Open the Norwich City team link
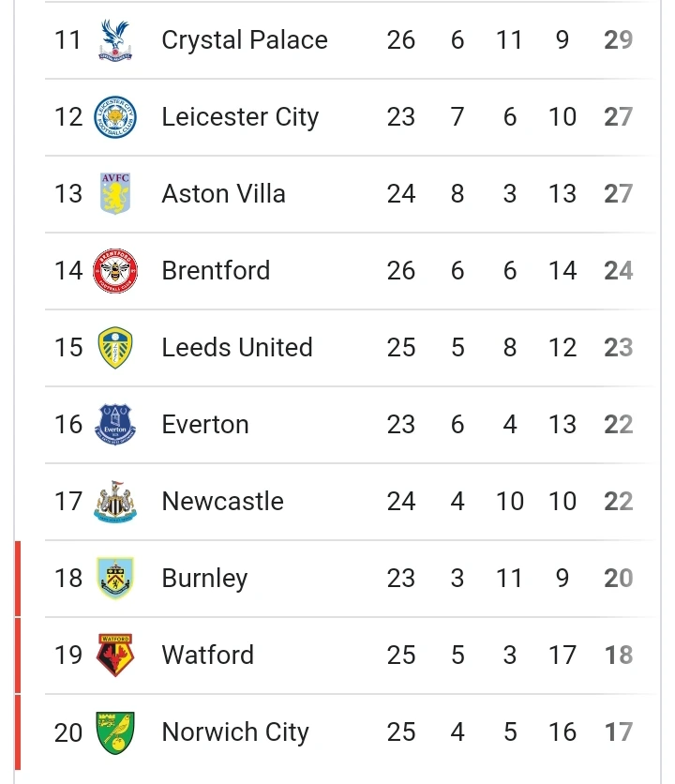The height and width of the screenshot is (784, 675). pos(235,733)
